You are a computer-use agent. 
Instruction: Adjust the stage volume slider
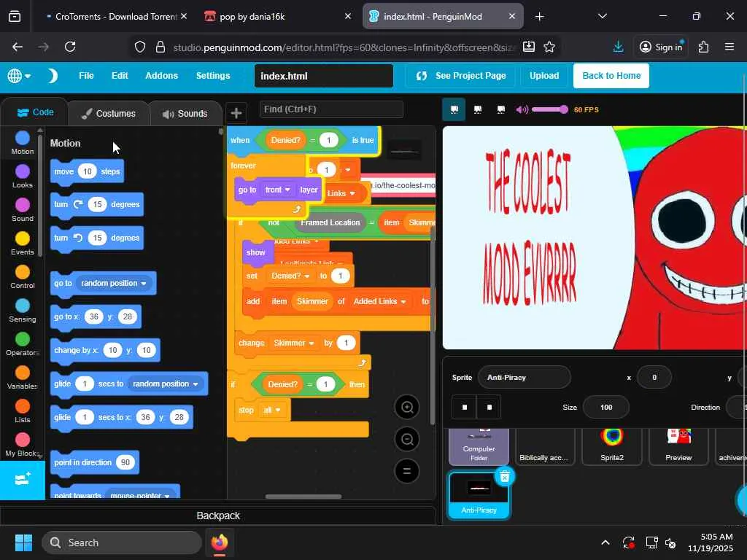[x=550, y=109]
